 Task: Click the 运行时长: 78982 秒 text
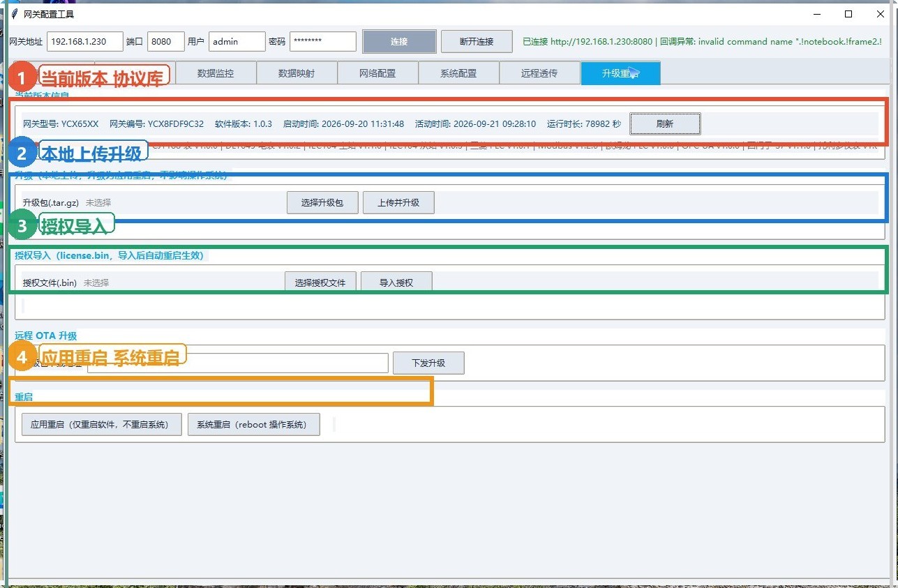[584, 124]
